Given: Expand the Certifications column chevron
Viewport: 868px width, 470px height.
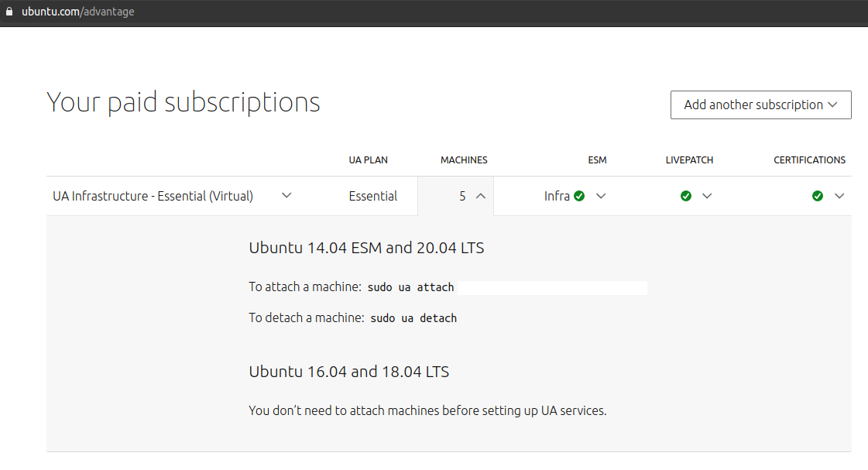Looking at the screenshot, I should (x=839, y=196).
